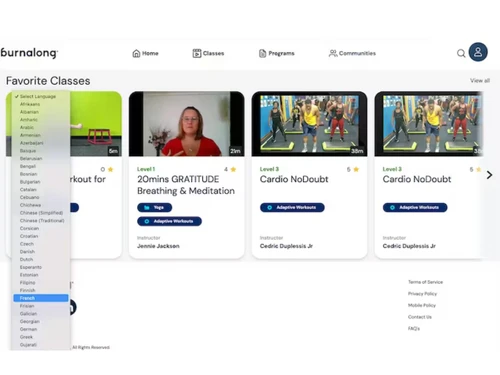Open the FAQ's link

[x=414, y=329]
